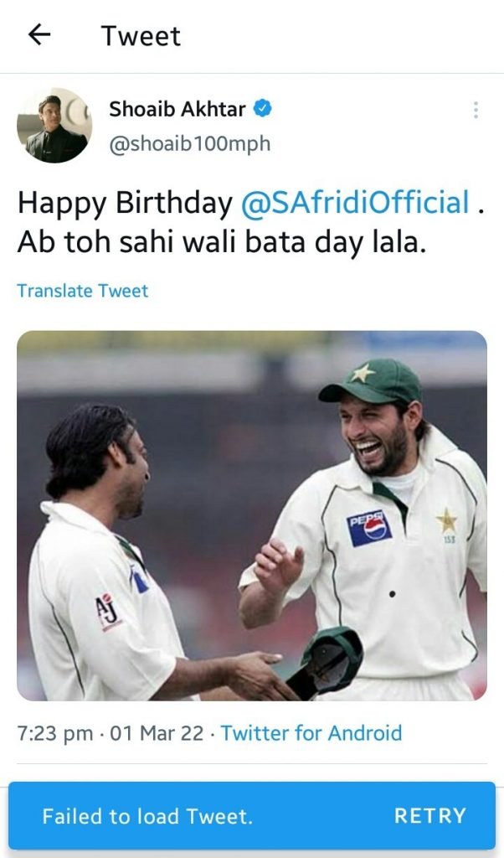This screenshot has width=504, height=858.
Task: Tap the back arrow icon
Action: [x=39, y=35]
